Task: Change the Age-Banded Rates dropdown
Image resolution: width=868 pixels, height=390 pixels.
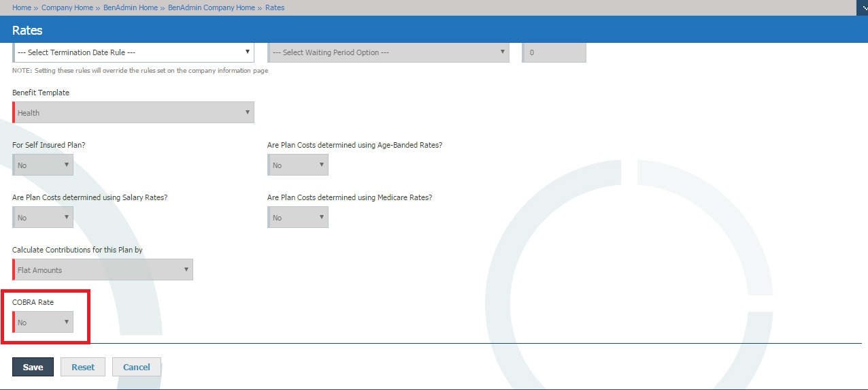Action: [x=298, y=165]
